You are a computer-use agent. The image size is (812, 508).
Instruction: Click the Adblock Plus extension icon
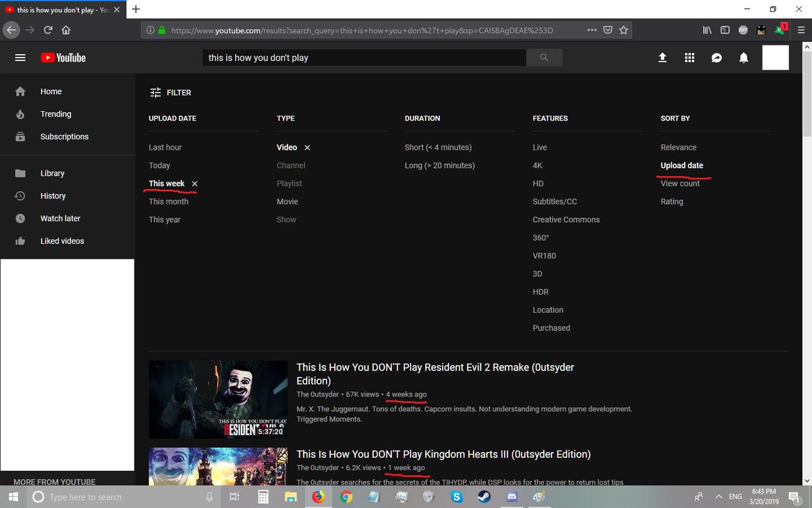click(x=744, y=30)
